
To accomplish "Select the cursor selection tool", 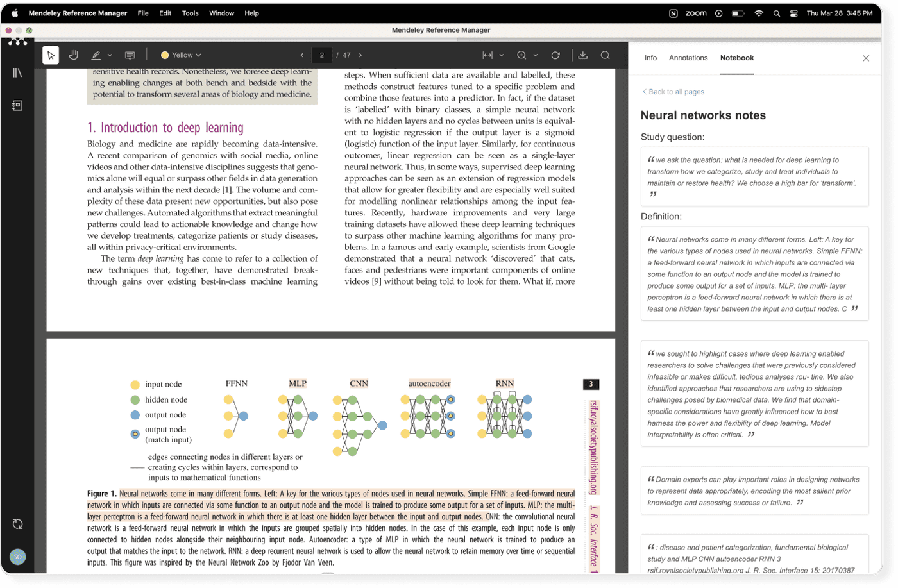I will (50, 55).
